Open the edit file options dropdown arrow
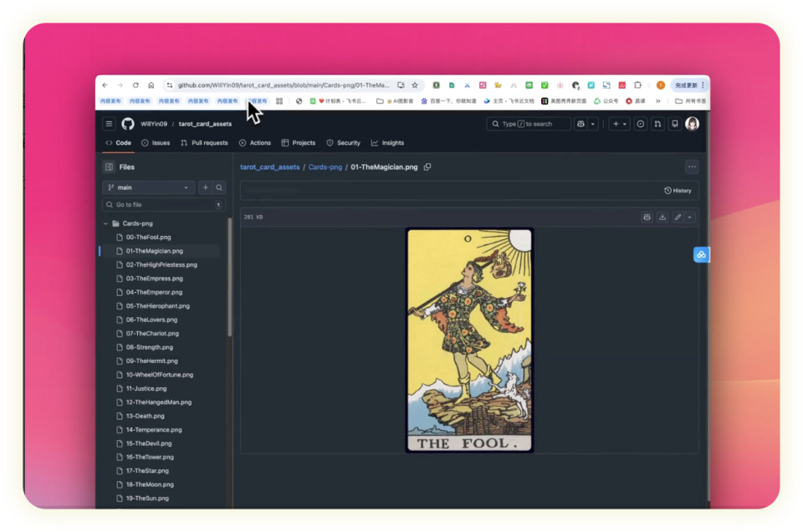803x532 pixels. tap(690, 217)
